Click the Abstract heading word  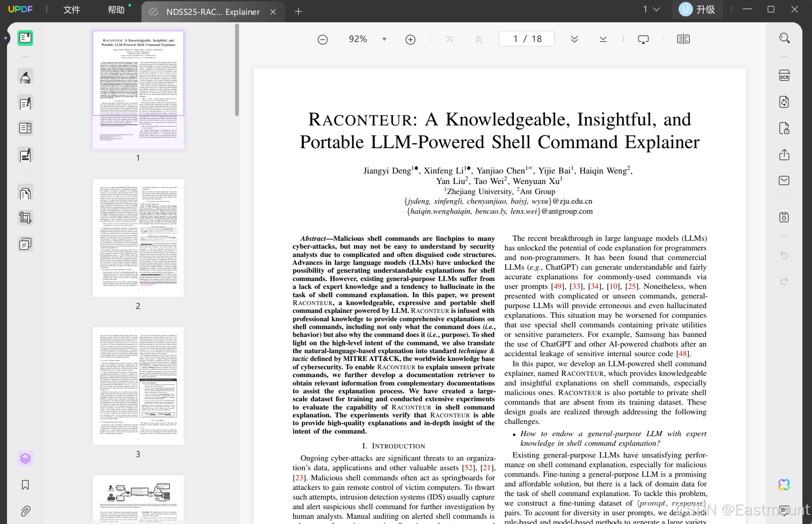tap(313, 239)
